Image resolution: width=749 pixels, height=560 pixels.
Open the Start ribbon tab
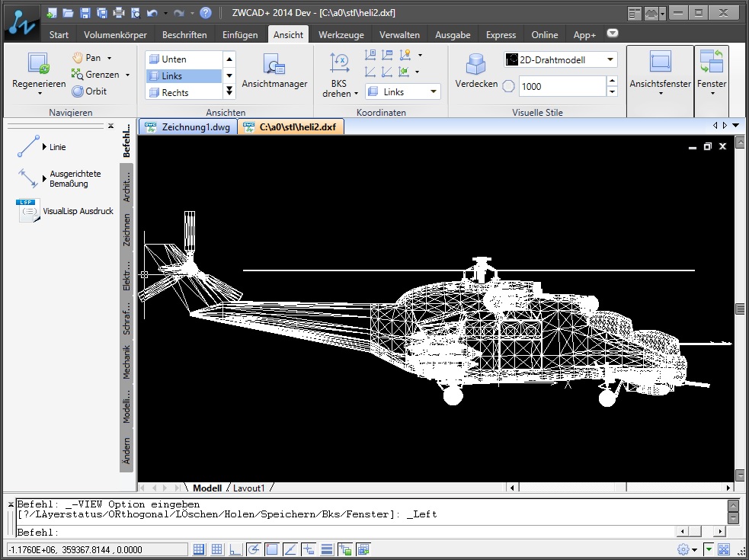59,35
